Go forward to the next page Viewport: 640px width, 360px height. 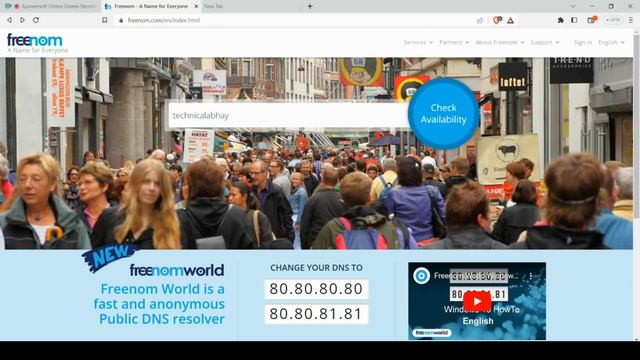click(x=22, y=20)
